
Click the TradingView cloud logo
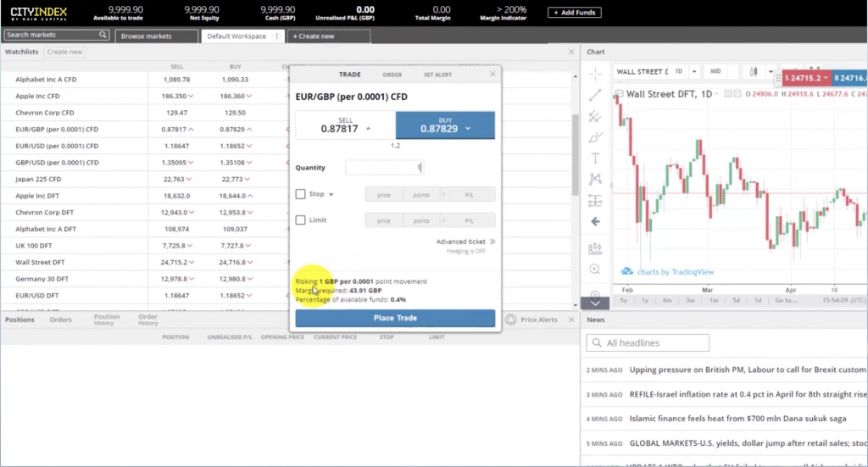626,272
